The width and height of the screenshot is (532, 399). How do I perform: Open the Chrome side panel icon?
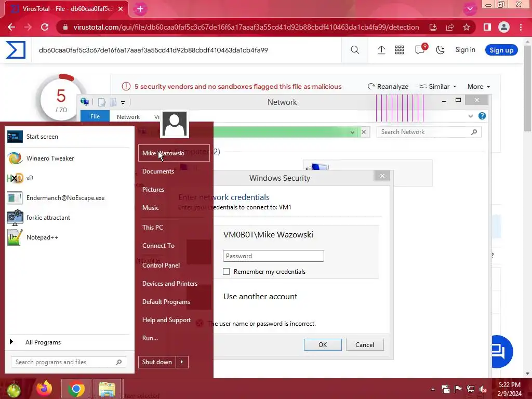[487, 27]
